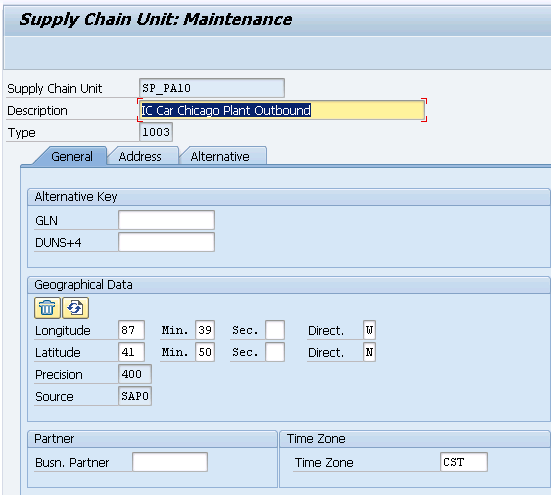Click the Latitude Min. field
This screenshot has height=495, width=551.
[x=205, y=352]
